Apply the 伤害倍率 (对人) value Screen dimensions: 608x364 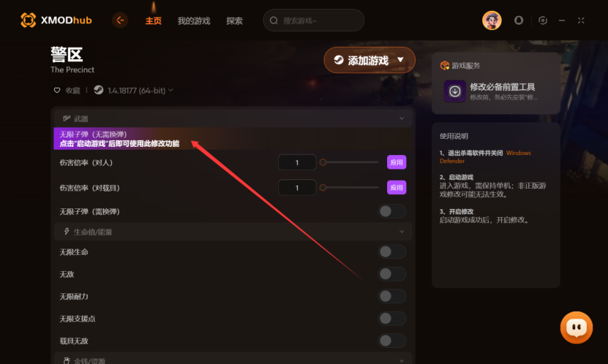point(397,162)
